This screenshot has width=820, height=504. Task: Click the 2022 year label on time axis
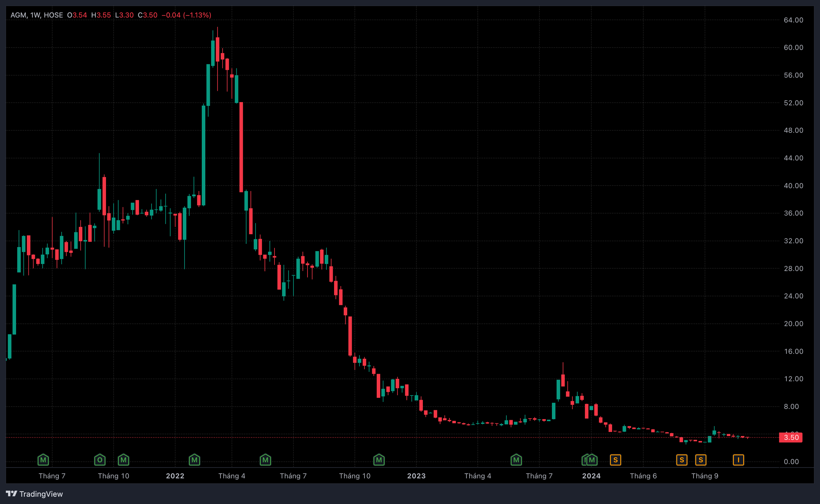(x=175, y=476)
